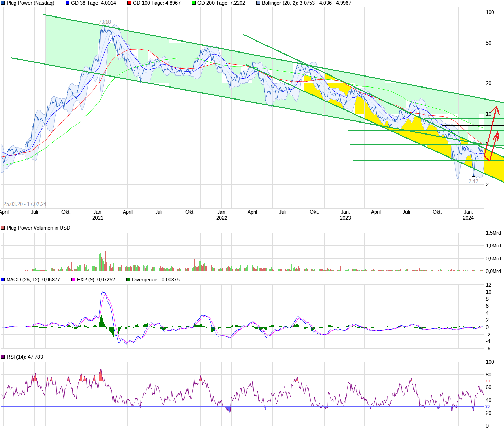
Task: Click the EXP (9) magenta legend square
Action: [x=73, y=280]
